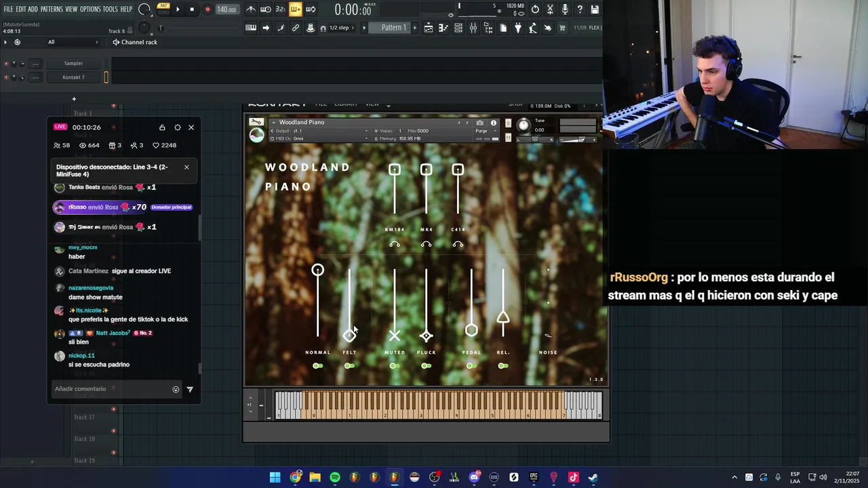Select next instrument preset arrow in Kontakt
Image resolution: width=868 pixels, height=488 pixels.
pos(467,123)
